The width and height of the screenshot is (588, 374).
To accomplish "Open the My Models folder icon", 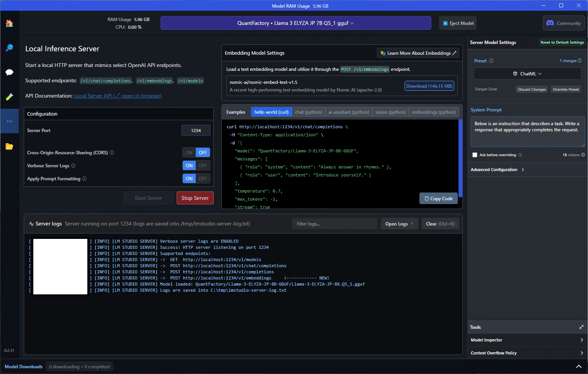I will 9,146.
